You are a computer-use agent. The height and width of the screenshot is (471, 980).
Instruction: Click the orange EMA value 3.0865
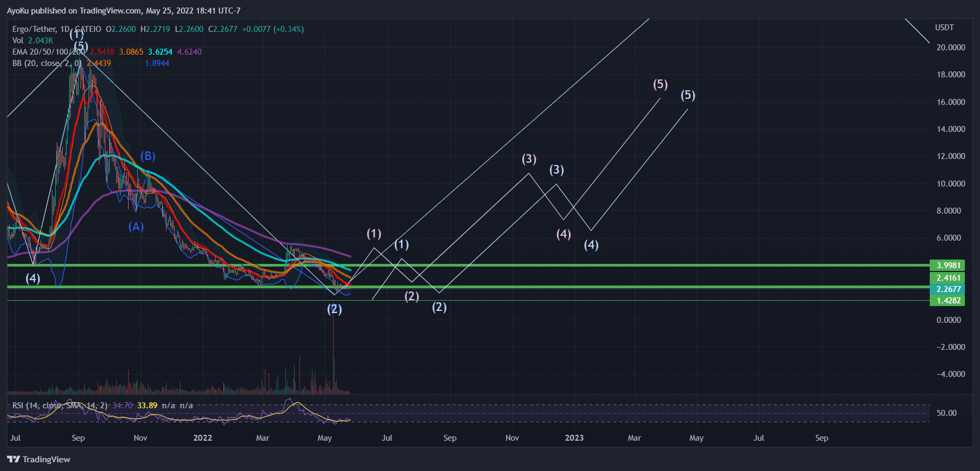(131, 52)
